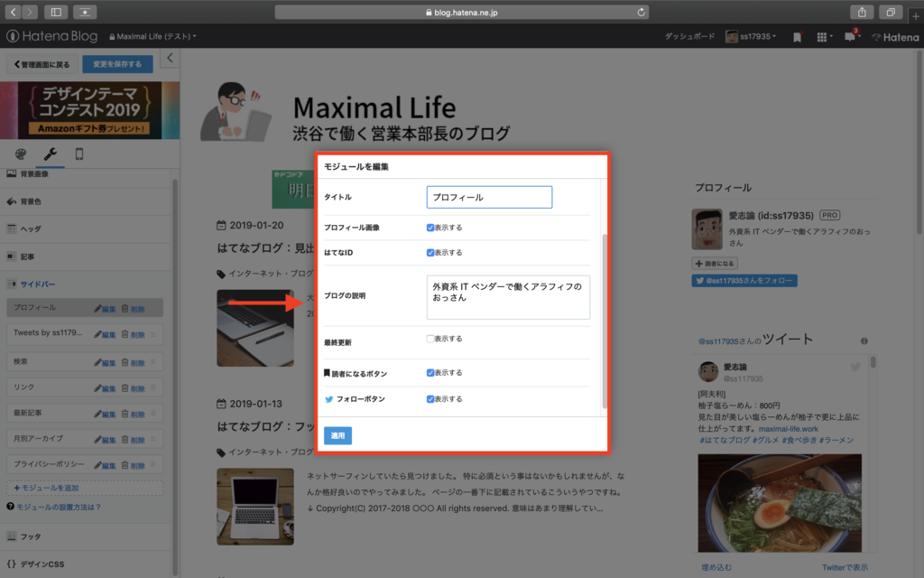Collapse the design sidebar panel arrow
This screenshot has width=924, height=578.
tap(170, 58)
